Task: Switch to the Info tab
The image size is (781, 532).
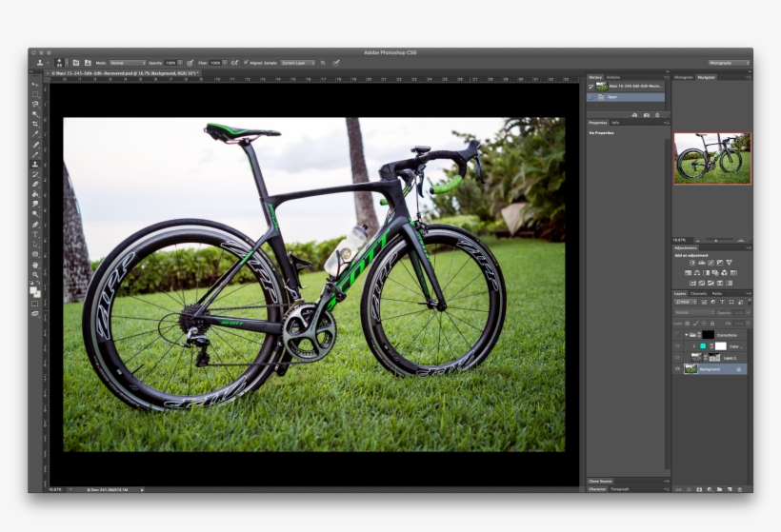Action: click(615, 123)
